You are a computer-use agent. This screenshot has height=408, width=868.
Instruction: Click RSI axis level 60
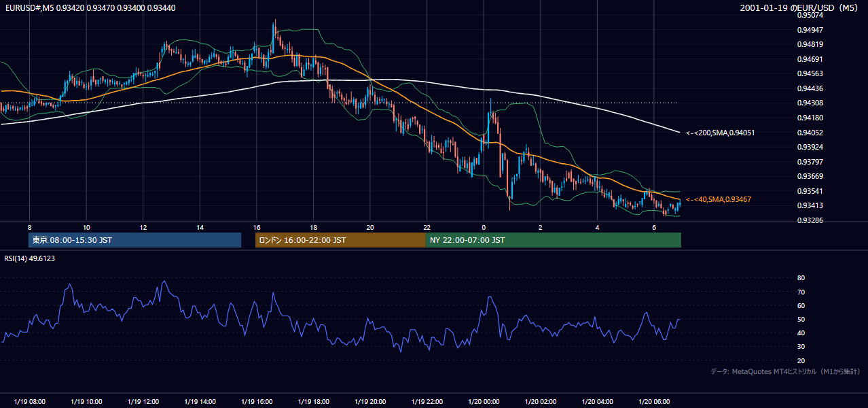pyautogui.click(x=801, y=305)
